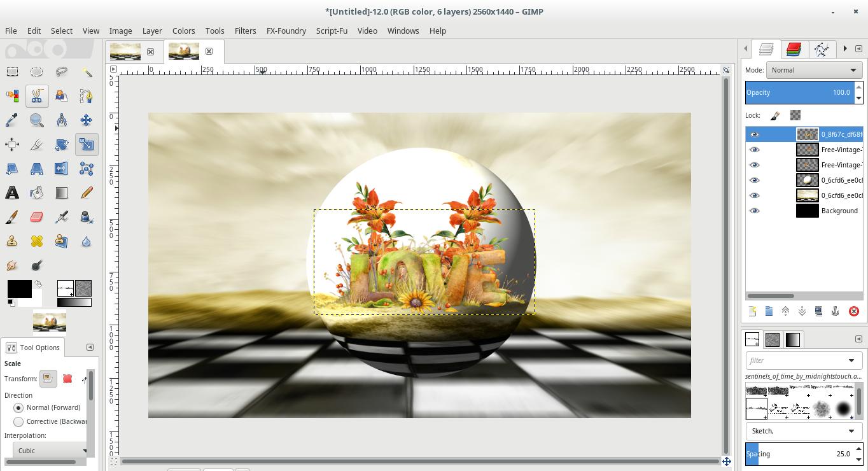Select the Paths tool in toolbox
Image resolution: width=868 pixels, height=471 pixels.
click(87, 96)
